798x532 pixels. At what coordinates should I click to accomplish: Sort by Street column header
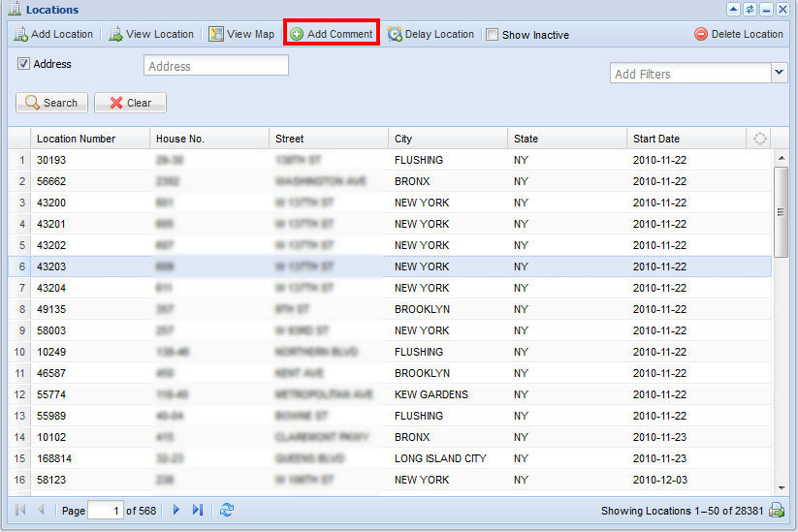coord(329,139)
